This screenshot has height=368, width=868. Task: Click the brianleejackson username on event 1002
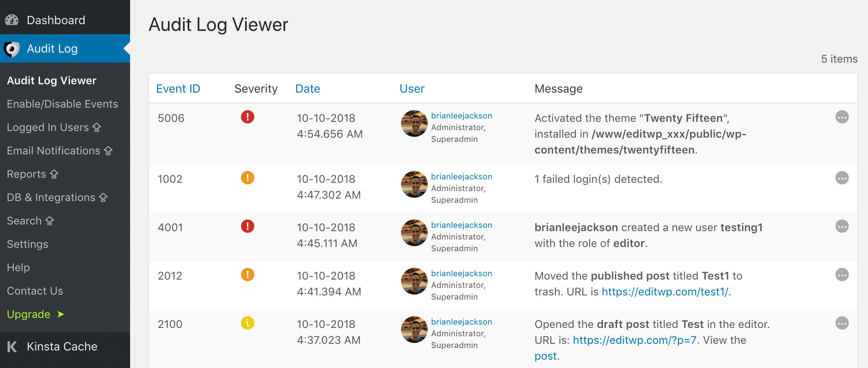462,176
